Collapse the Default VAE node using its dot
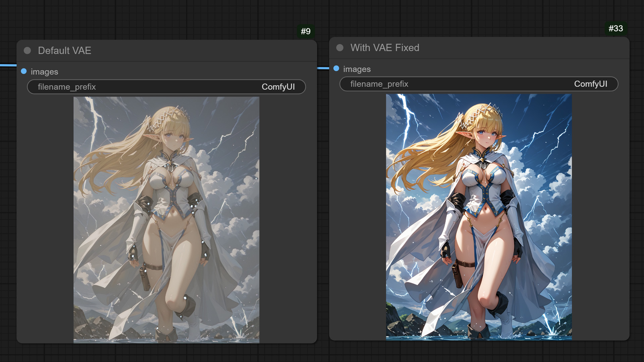Viewport: 644px width, 362px height. point(28,51)
